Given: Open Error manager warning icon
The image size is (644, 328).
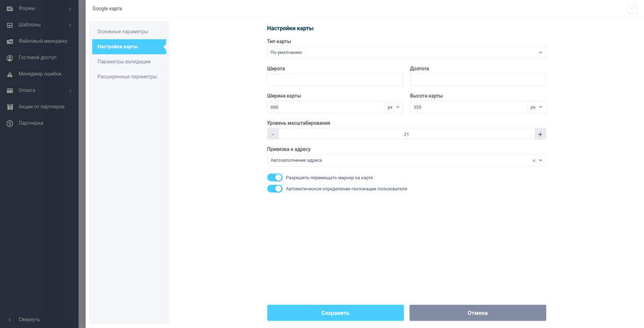Looking at the screenshot, I should pyautogui.click(x=10, y=74).
